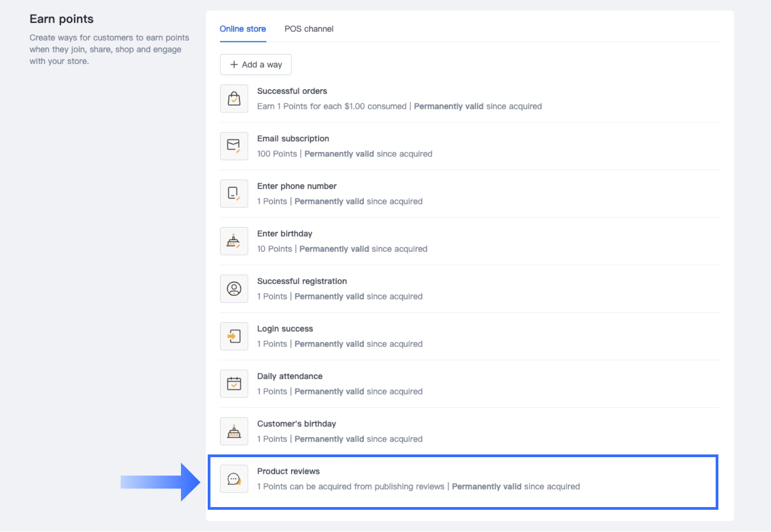Click the Customer's birthday cake icon

234,431
